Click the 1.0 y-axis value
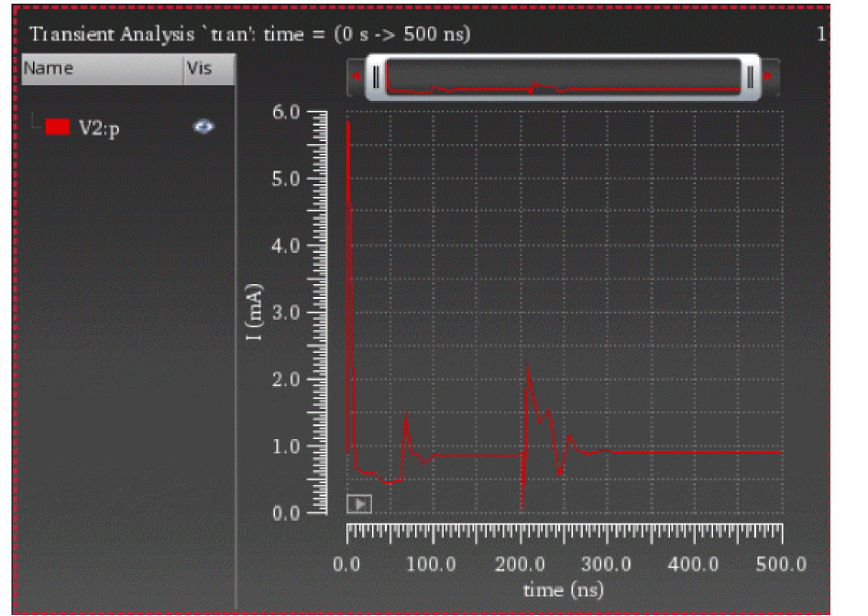Screen dimensions: 868x616 click(286, 446)
